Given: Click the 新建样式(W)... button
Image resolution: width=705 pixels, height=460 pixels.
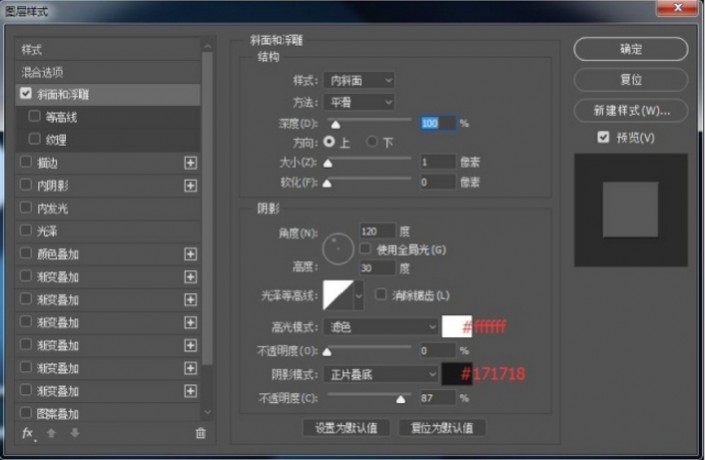Looking at the screenshot, I should (x=631, y=111).
